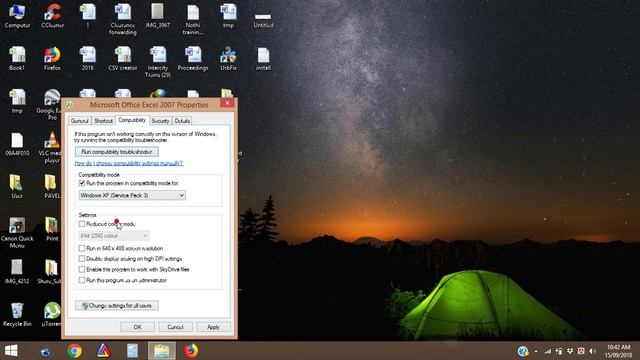This screenshot has height=360, width=640.
Task: Click the Dropbox icon in system tray
Action: click(570, 351)
